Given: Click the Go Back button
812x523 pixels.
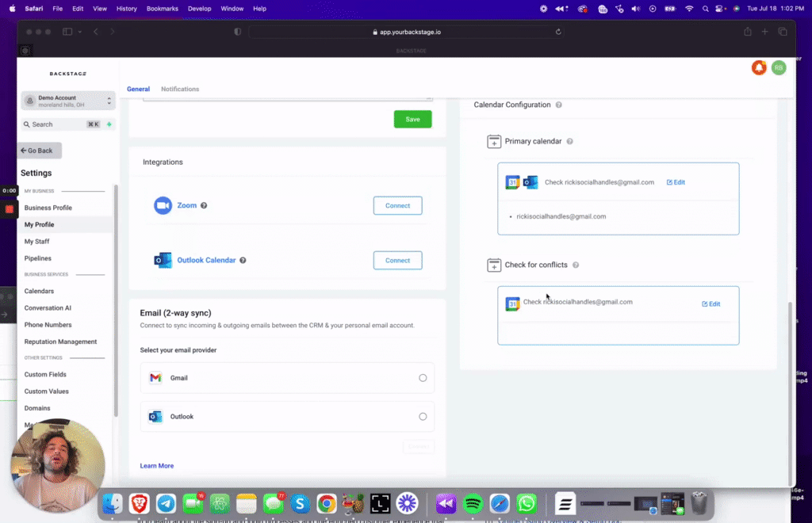Looking at the screenshot, I should pos(40,151).
